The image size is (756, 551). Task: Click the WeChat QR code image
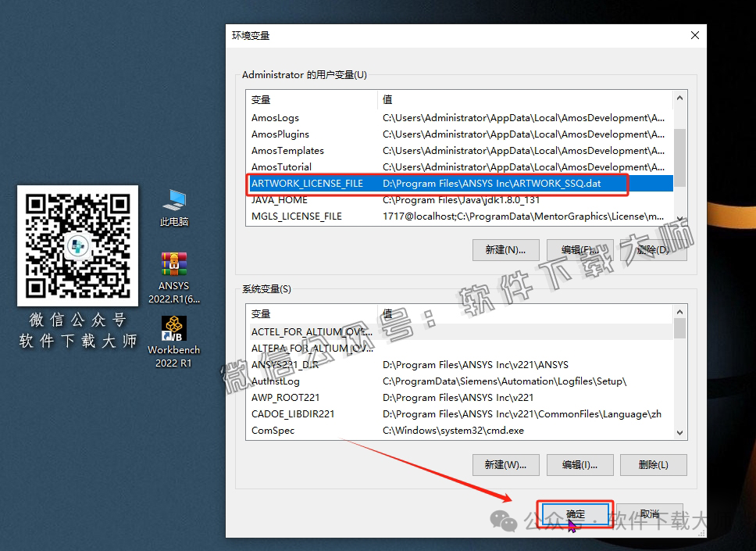coord(77,247)
